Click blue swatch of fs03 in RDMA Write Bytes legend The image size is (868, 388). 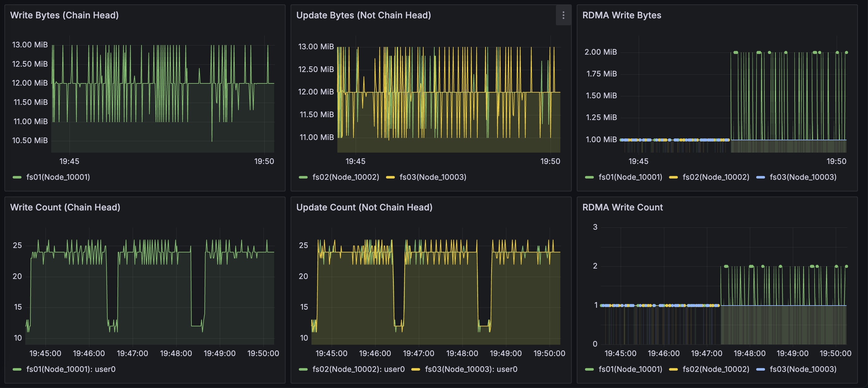tap(761, 177)
